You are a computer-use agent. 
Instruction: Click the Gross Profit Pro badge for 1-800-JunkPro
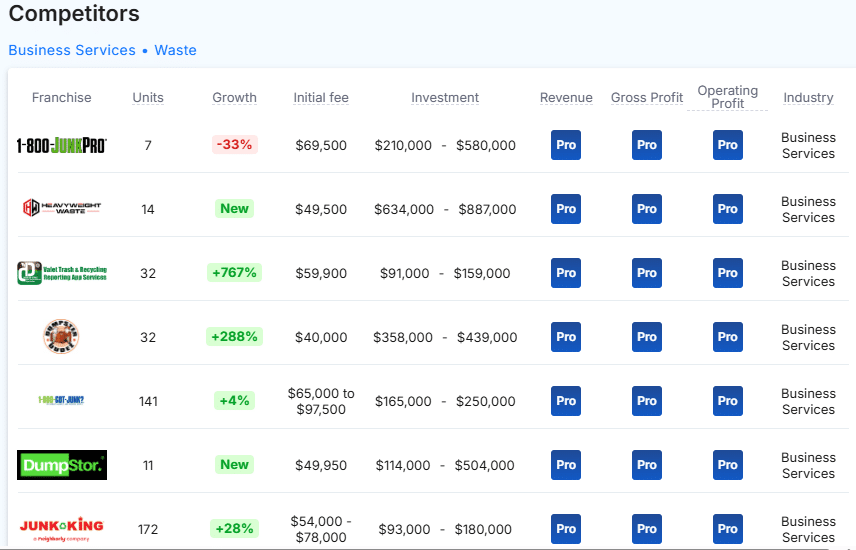(646, 145)
